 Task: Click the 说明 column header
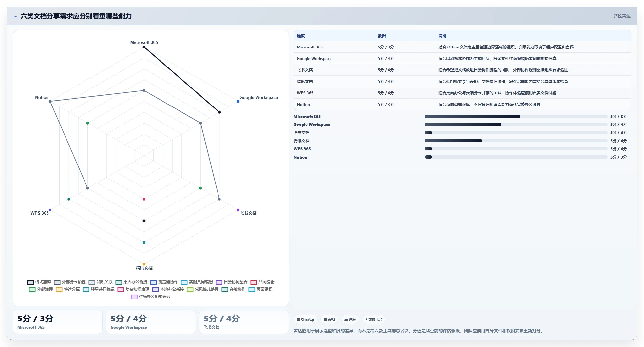click(x=442, y=36)
